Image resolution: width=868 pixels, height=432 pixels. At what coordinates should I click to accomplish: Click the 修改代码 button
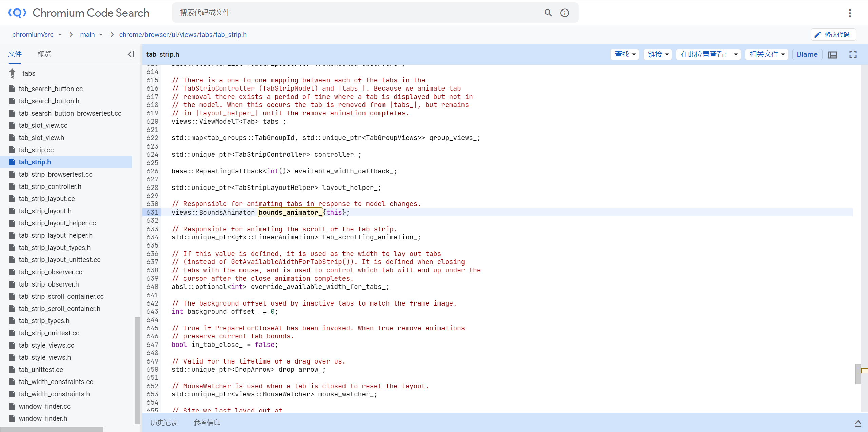click(833, 35)
